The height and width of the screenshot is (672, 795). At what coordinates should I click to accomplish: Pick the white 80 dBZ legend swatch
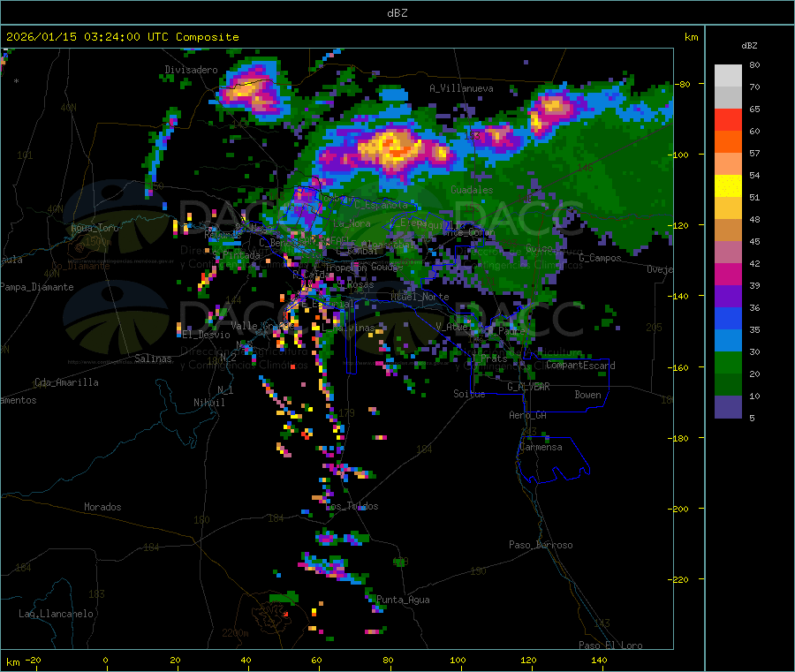[728, 75]
